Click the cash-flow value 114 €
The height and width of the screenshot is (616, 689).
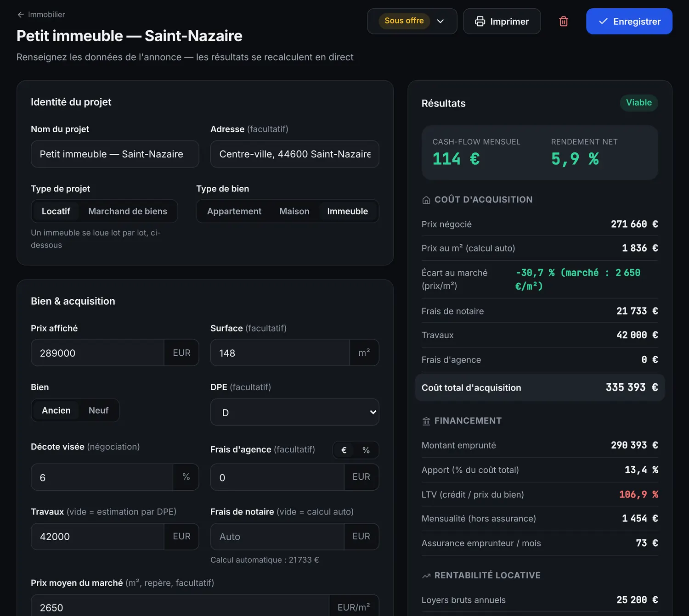coord(456,159)
